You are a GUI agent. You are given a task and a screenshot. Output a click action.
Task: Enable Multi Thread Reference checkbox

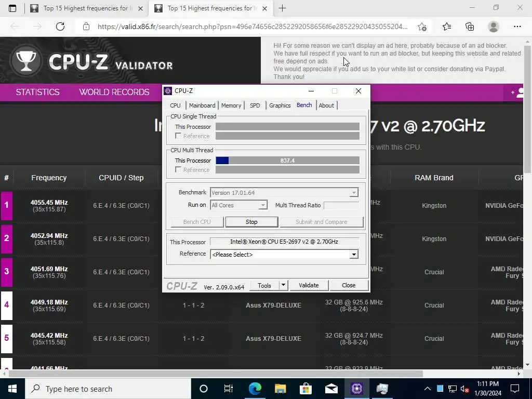pyautogui.click(x=178, y=169)
